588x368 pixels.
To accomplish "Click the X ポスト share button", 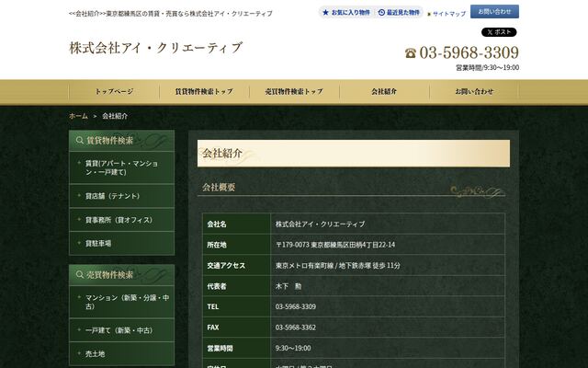I will click(x=499, y=32).
